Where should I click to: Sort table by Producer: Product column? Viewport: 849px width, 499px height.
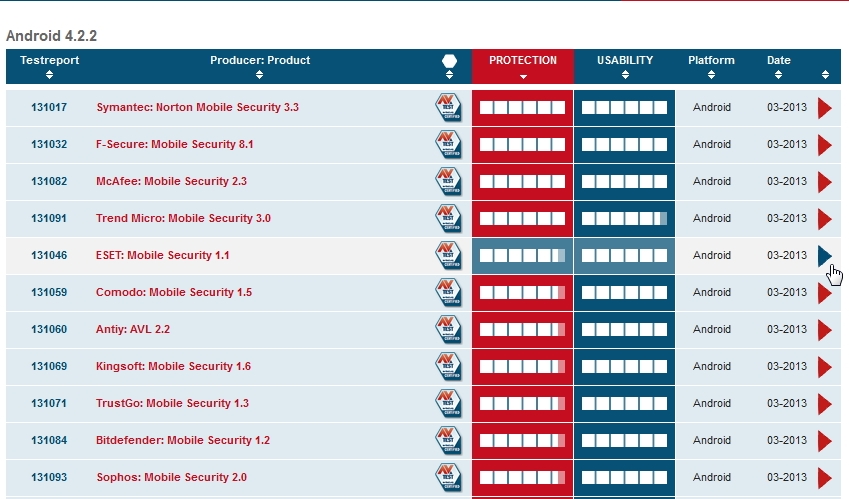click(259, 75)
